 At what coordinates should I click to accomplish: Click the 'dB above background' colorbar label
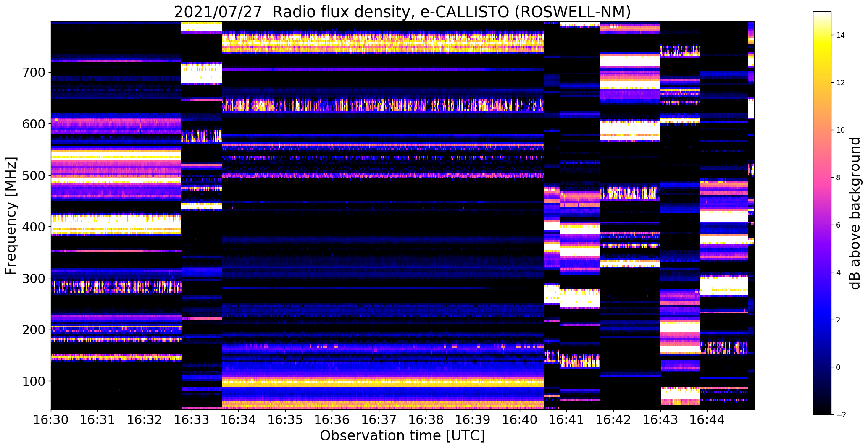[x=855, y=213]
